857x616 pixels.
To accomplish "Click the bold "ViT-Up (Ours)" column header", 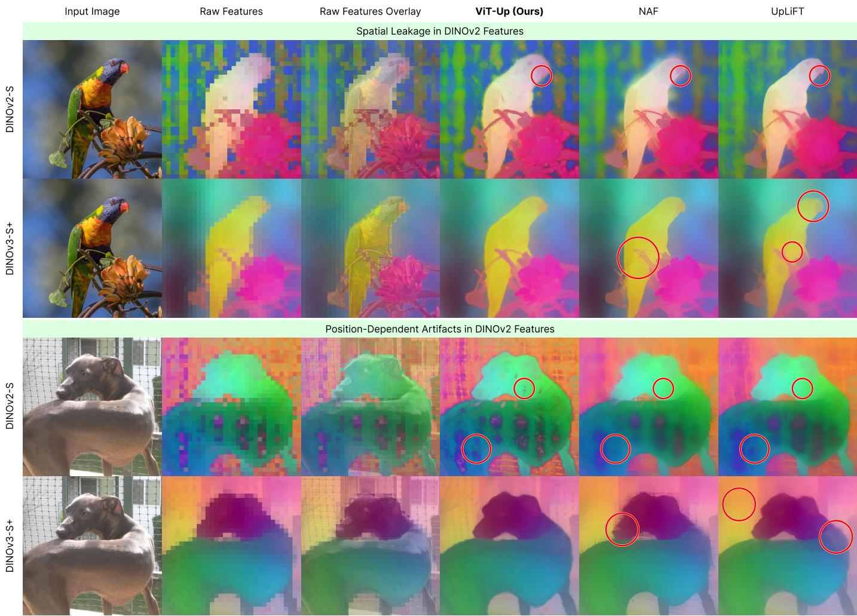I will pyautogui.click(x=509, y=11).
